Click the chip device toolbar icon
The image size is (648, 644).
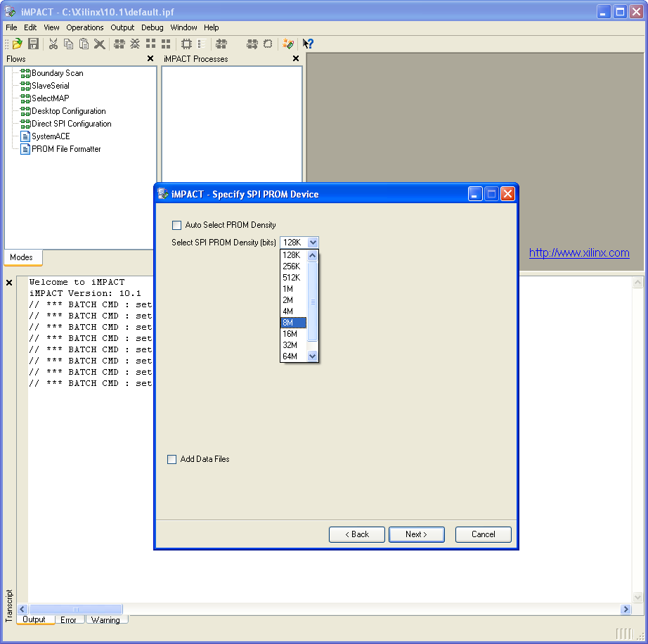coord(187,44)
